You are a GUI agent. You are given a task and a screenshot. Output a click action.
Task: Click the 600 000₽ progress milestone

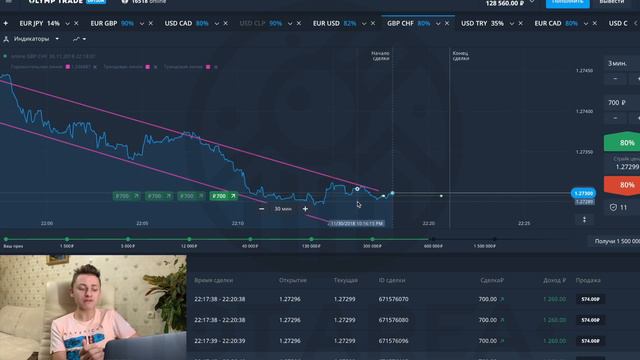point(433,239)
